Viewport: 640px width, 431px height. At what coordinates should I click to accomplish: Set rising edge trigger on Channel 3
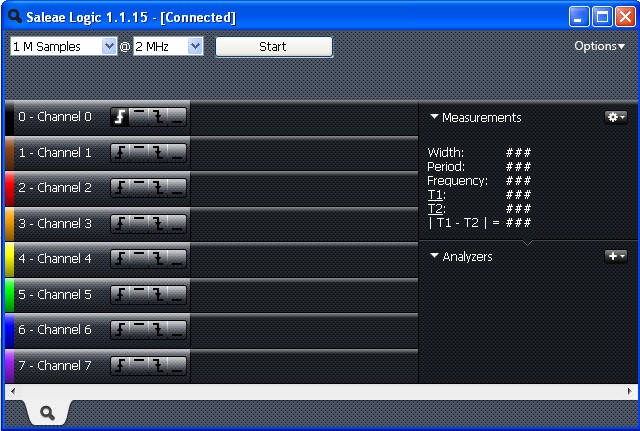(x=120, y=224)
